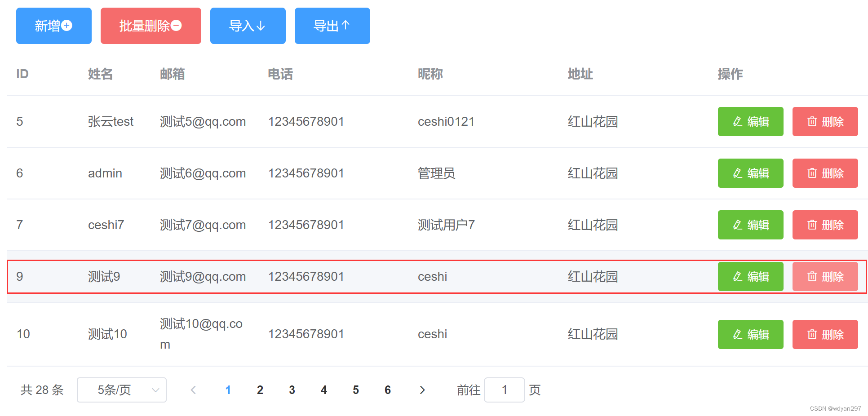Click the name cell ceshi7
Viewport: 868px width, 416px height.
[x=106, y=225]
